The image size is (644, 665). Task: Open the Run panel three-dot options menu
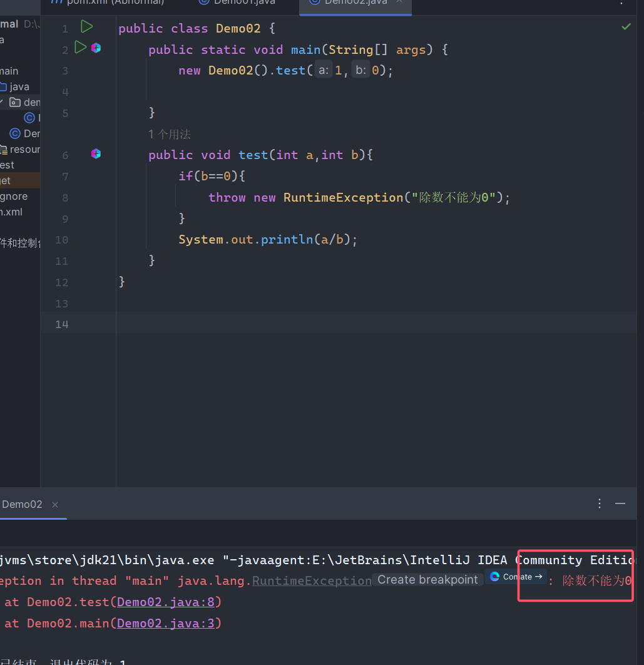[x=600, y=503]
